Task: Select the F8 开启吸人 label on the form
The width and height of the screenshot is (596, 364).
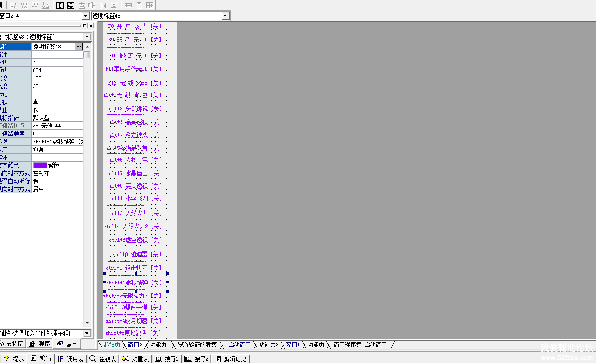Action: pos(134,27)
